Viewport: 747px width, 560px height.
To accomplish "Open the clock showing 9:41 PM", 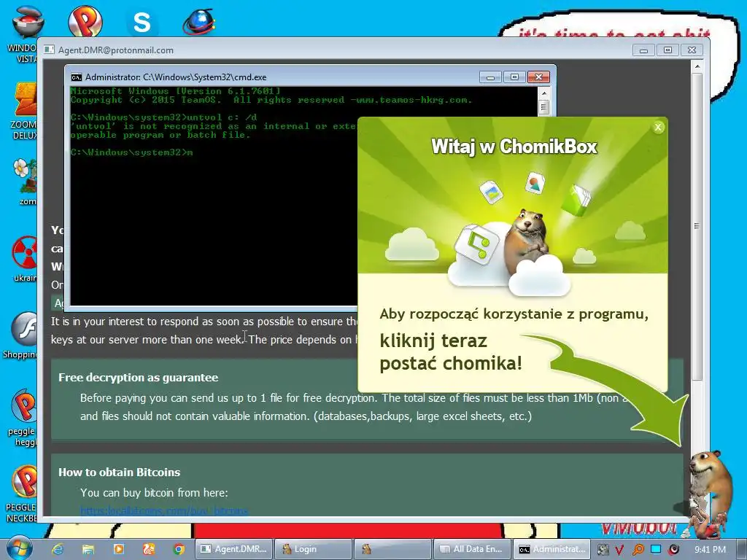I will [x=710, y=550].
